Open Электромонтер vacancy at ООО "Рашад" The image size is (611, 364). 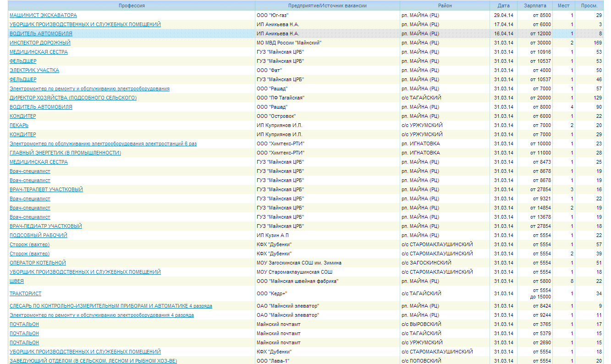[89, 88]
